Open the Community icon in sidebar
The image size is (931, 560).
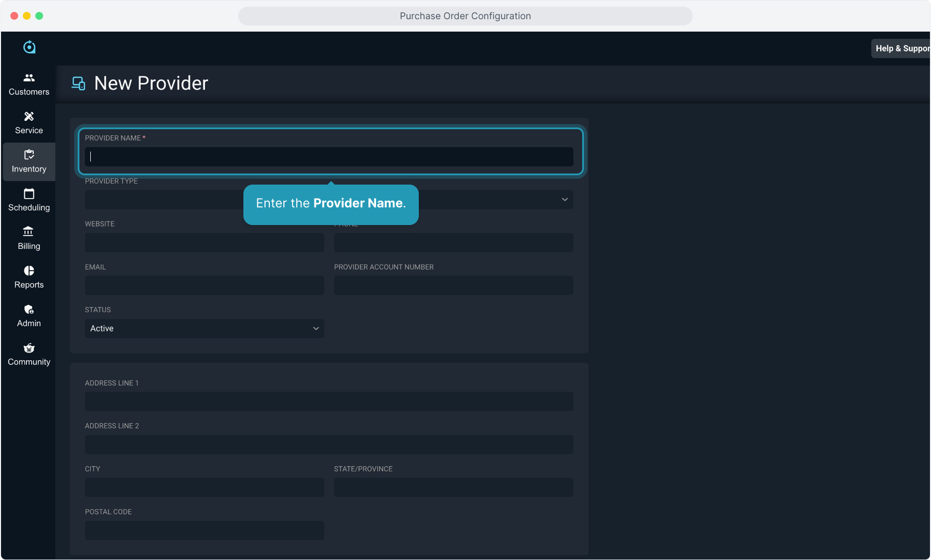click(29, 348)
